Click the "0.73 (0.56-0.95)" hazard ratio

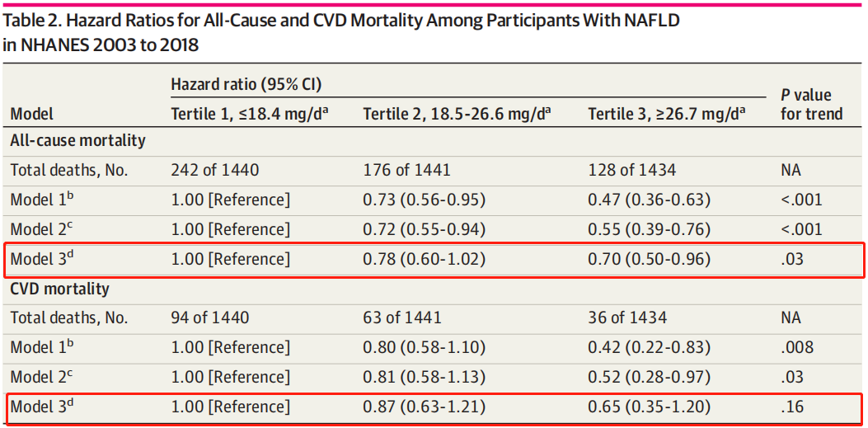click(x=424, y=200)
